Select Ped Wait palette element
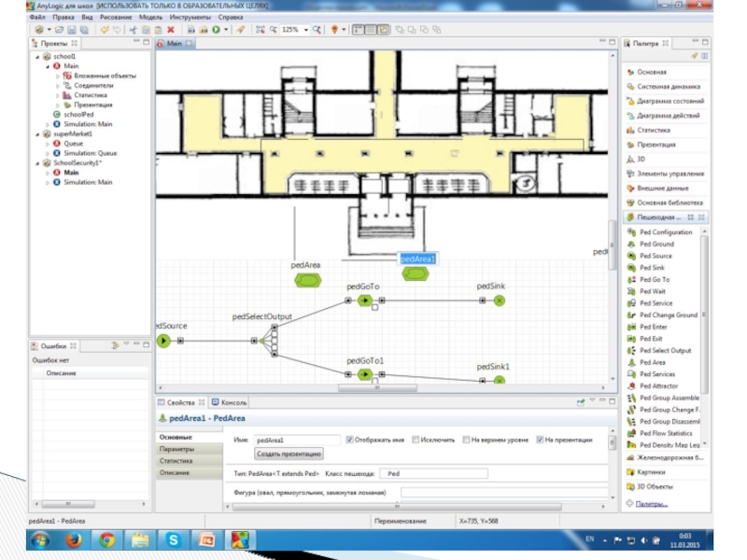The image size is (747, 560). pos(652,291)
